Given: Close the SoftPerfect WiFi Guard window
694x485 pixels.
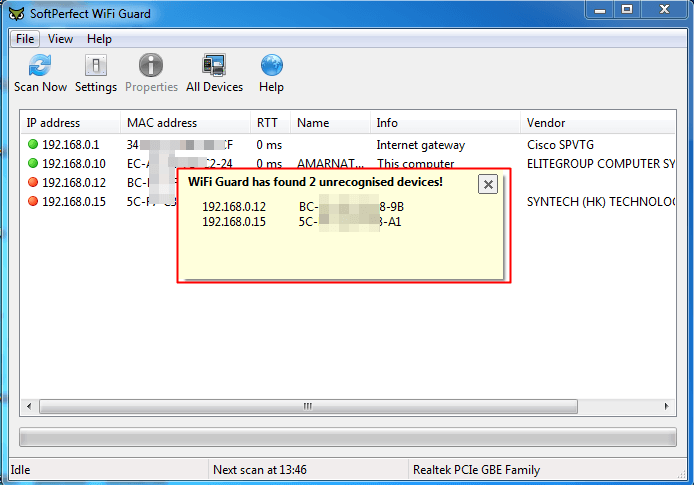Looking at the screenshot, I should point(664,10).
